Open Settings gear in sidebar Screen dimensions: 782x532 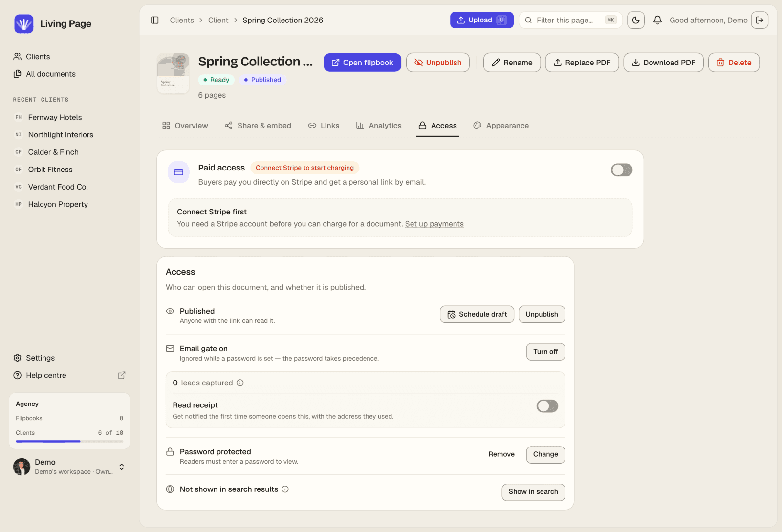pyautogui.click(x=18, y=358)
